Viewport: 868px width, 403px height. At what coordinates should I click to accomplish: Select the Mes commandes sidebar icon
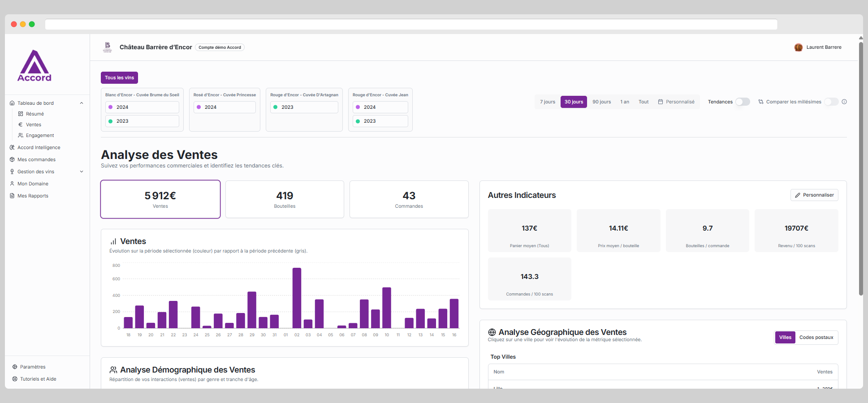12,159
